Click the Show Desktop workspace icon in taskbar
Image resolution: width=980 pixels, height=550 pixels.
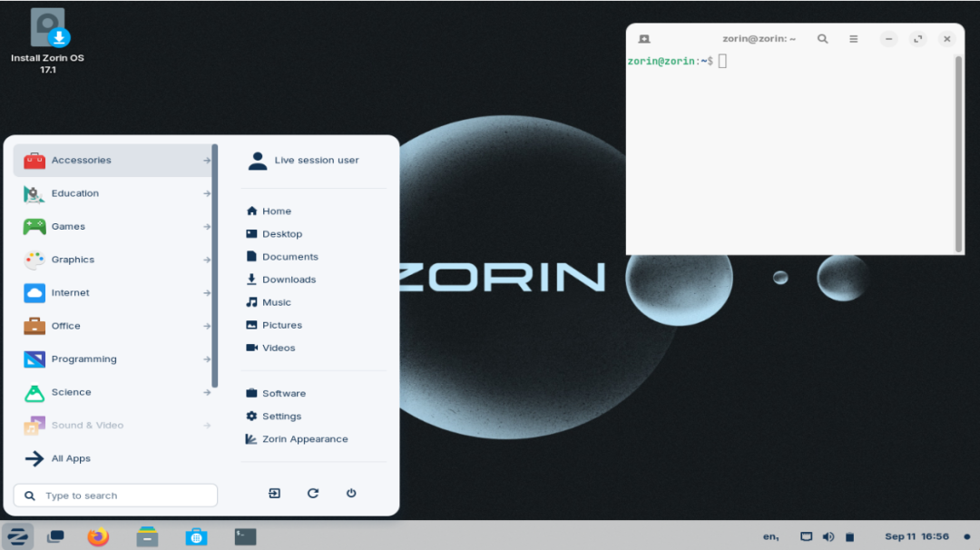point(55,536)
